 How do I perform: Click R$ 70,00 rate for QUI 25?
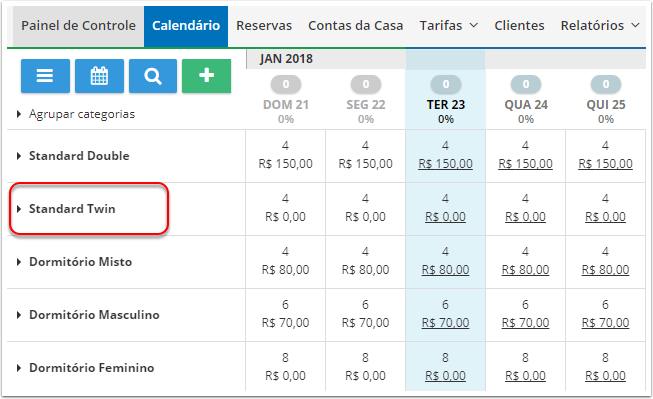(605, 323)
